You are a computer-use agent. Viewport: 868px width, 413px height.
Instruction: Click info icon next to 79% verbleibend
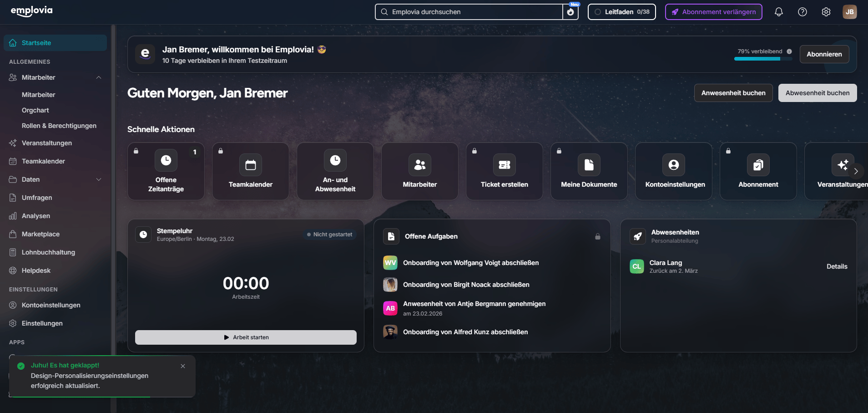pos(789,51)
